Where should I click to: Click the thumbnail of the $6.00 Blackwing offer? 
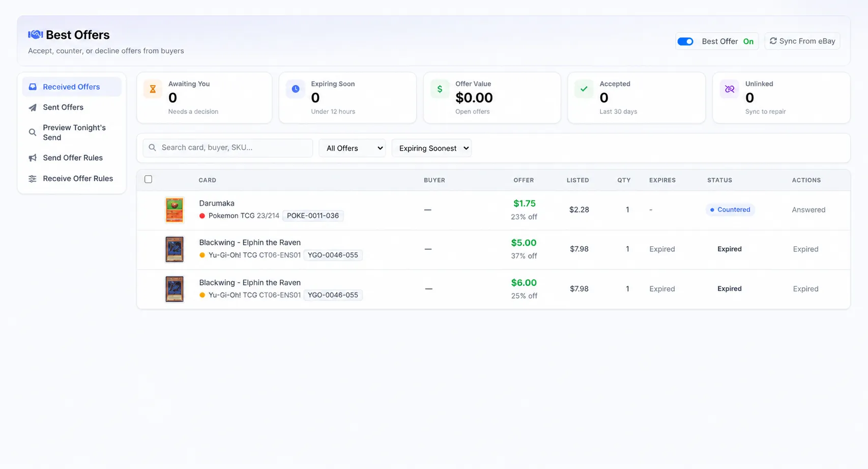(x=175, y=289)
